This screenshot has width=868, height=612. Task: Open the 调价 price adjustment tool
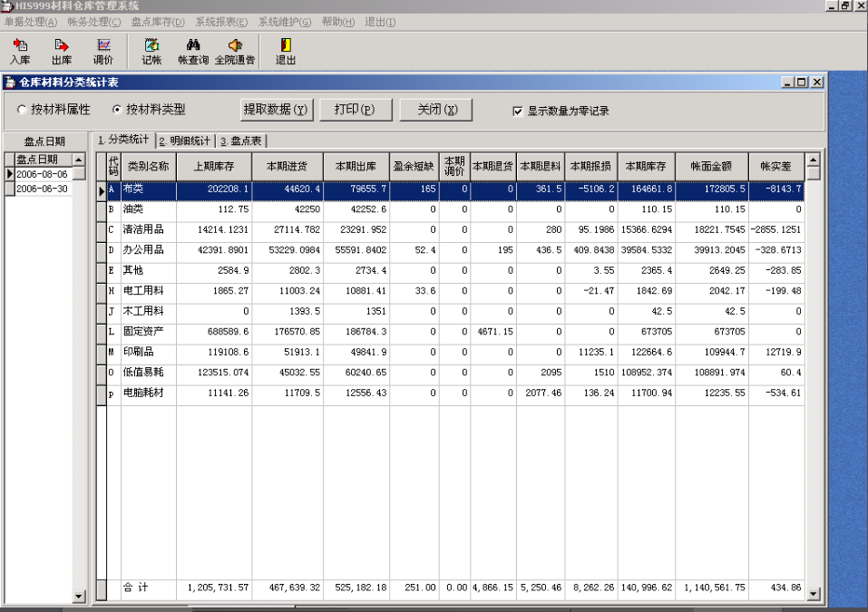(103, 52)
